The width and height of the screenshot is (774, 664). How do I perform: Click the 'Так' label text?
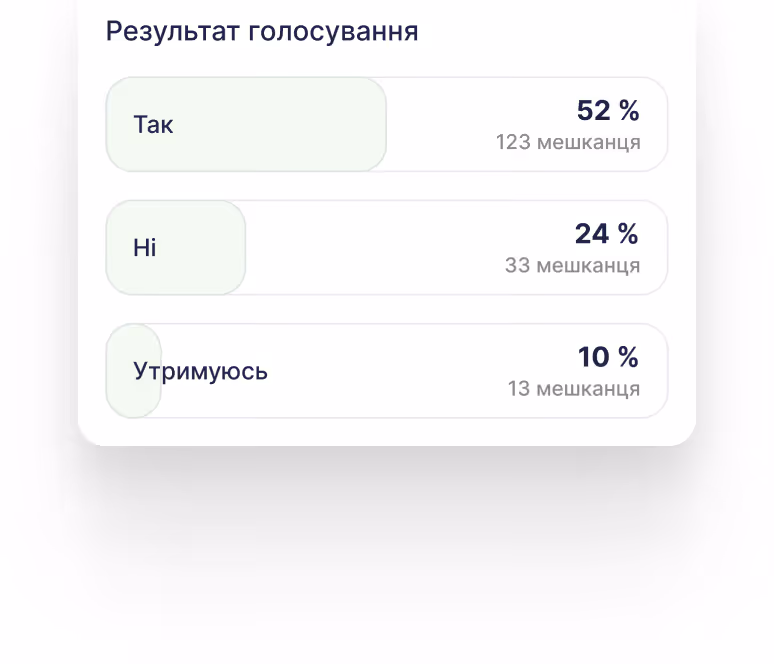[154, 124]
